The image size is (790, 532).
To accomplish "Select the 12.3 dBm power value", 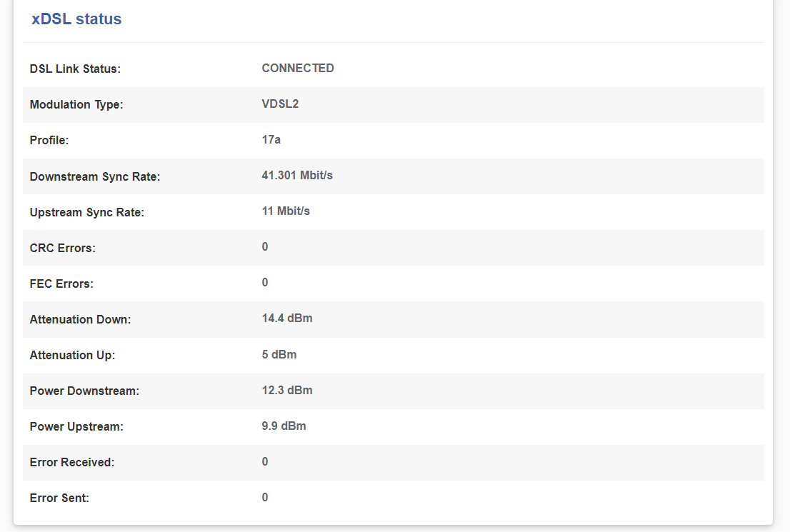I will coord(287,390).
